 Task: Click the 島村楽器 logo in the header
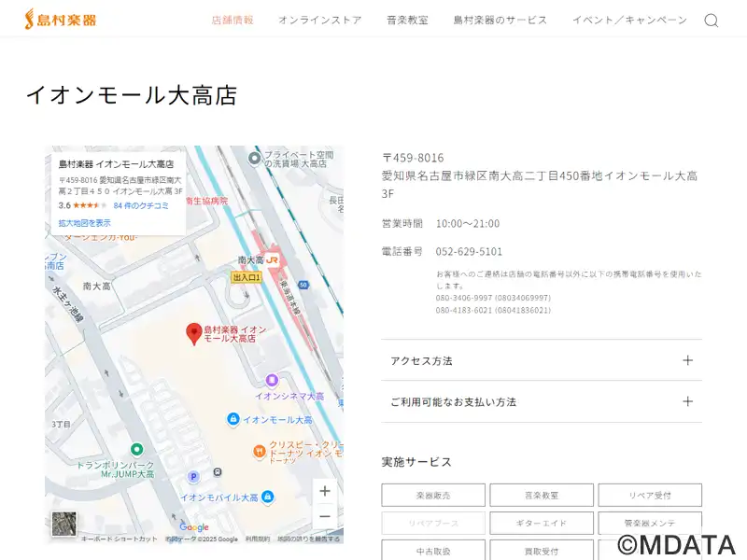pos(61,20)
